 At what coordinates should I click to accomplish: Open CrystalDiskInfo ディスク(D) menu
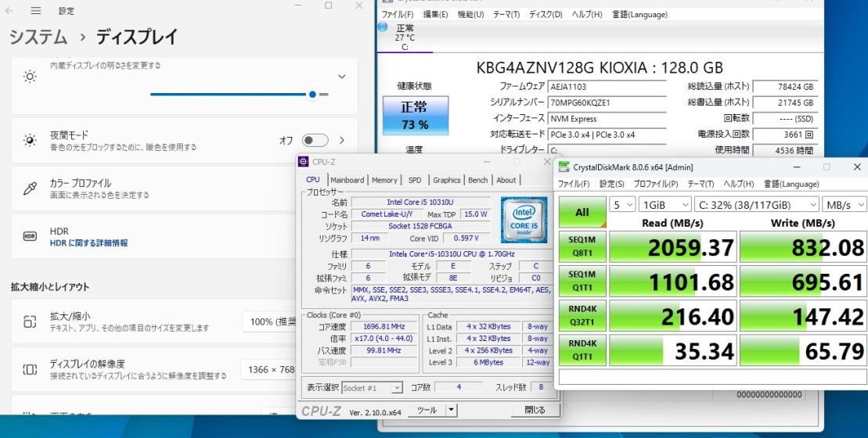(x=546, y=14)
